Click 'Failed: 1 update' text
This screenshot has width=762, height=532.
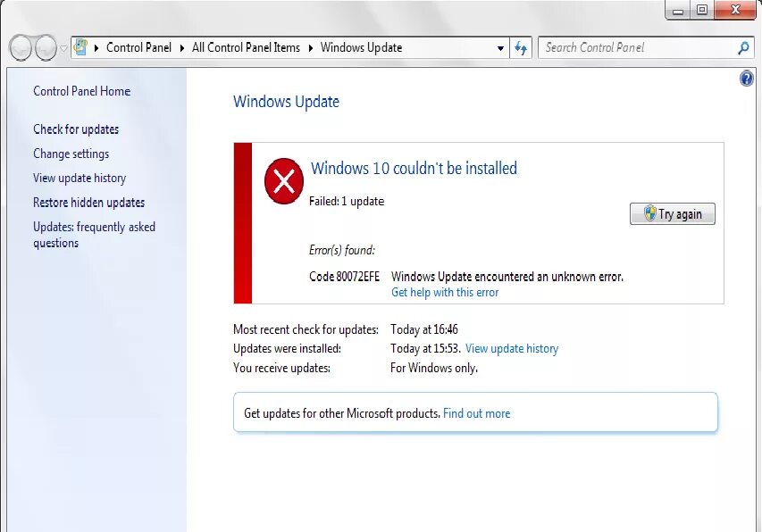click(x=347, y=201)
